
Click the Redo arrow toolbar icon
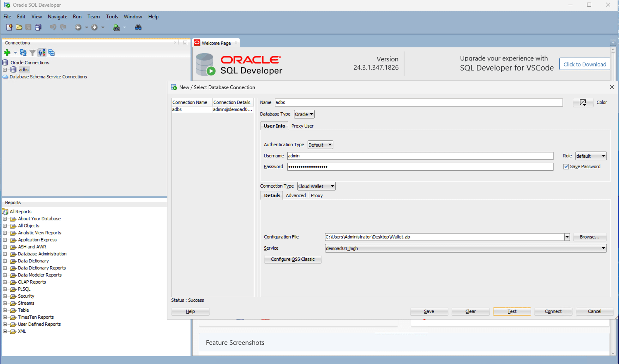click(63, 27)
